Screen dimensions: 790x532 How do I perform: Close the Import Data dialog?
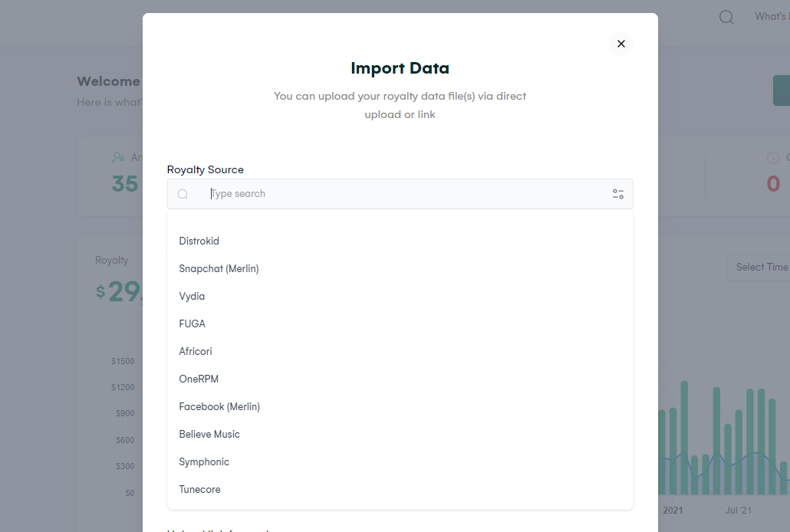tap(620, 44)
